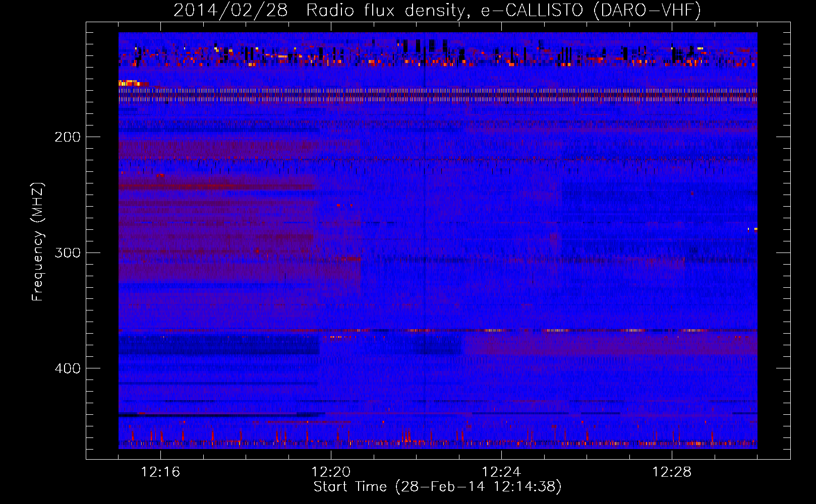The image size is (816, 504).
Task: Click the 12:24 time tick label
Action: [501, 472]
